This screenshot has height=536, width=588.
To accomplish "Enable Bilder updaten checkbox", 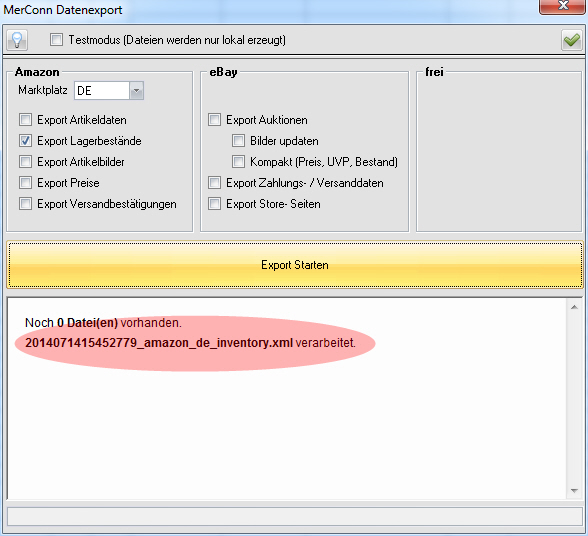I will (x=238, y=141).
